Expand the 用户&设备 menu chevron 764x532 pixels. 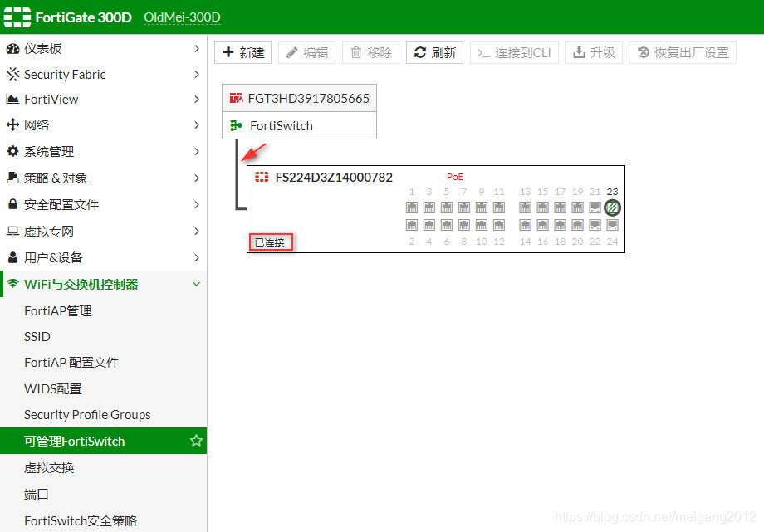click(x=196, y=257)
